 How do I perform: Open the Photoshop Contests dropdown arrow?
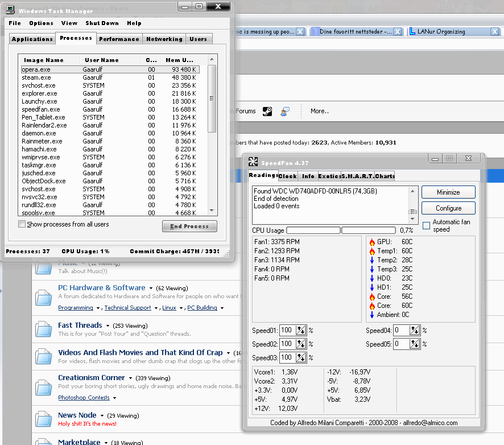(x=114, y=398)
